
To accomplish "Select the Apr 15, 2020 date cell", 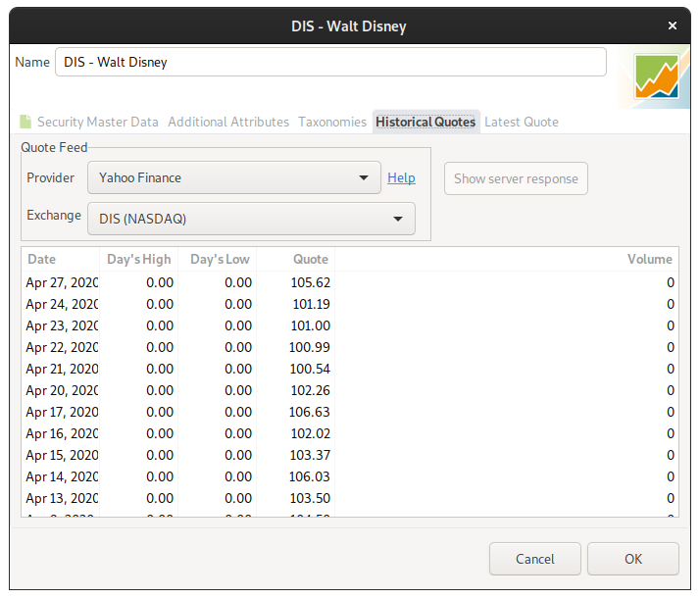I will [x=62, y=455].
